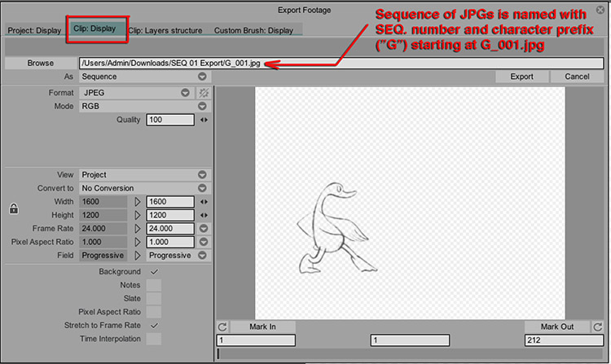Reset Mark In with refresh icon
Image resolution: width=611 pixels, height=364 pixels.
222,327
